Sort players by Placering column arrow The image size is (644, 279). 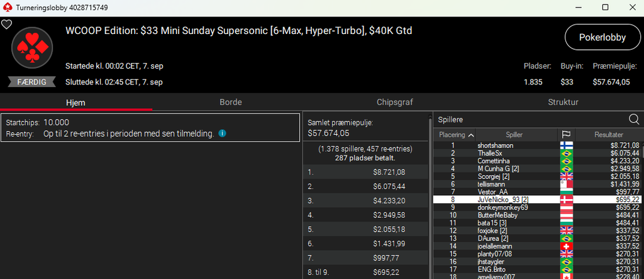click(470, 135)
